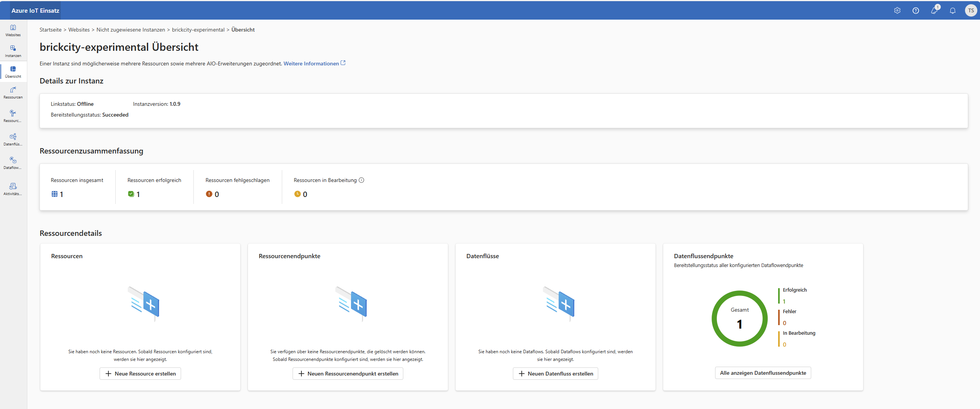Show info for Ressourcen in Bearbeitung
This screenshot has height=409, width=980.
[361, 180]
